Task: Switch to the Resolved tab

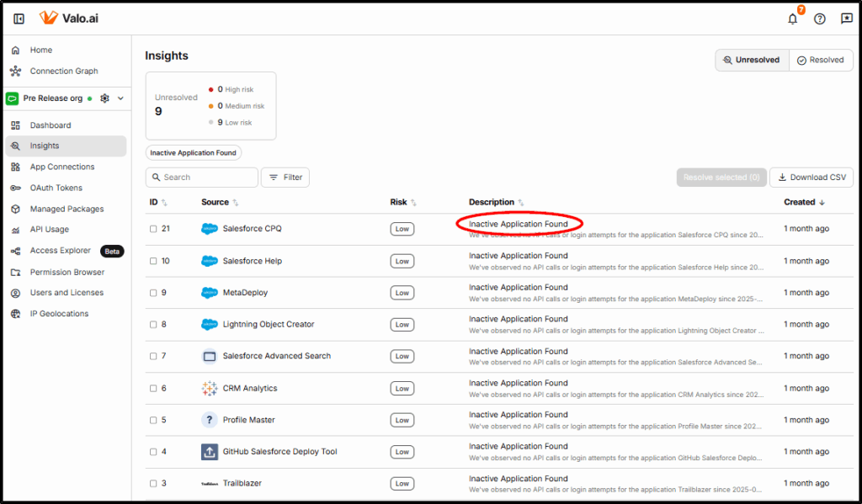Action: tap(820, 61)
